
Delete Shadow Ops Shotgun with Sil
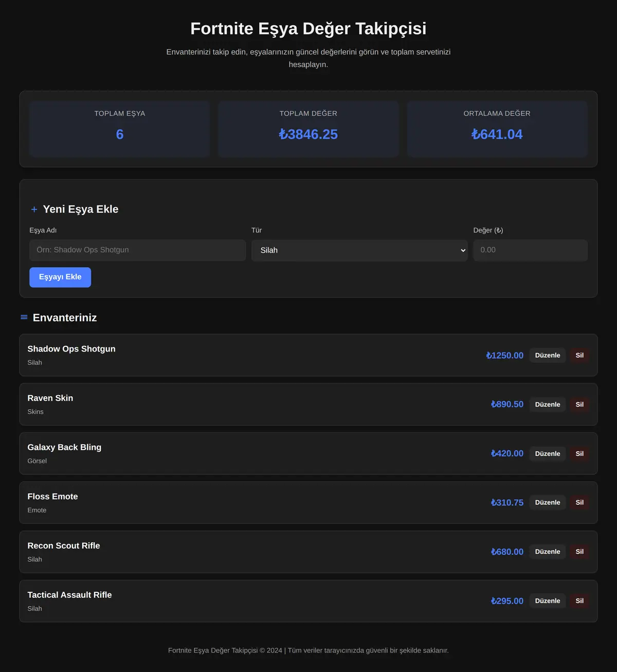[579, 356]
